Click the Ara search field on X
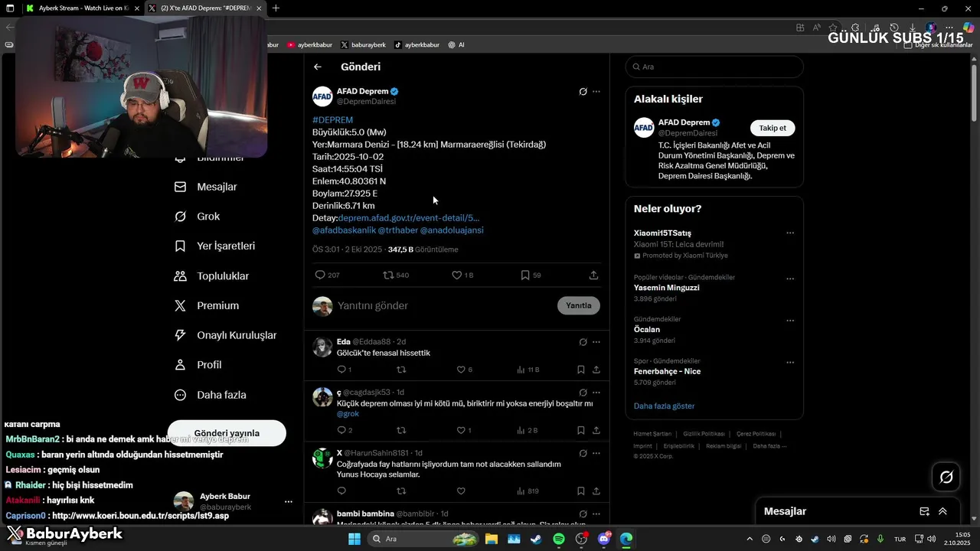Image resolution: width=980 pixels, height=551 pixels. click(714, 67)
